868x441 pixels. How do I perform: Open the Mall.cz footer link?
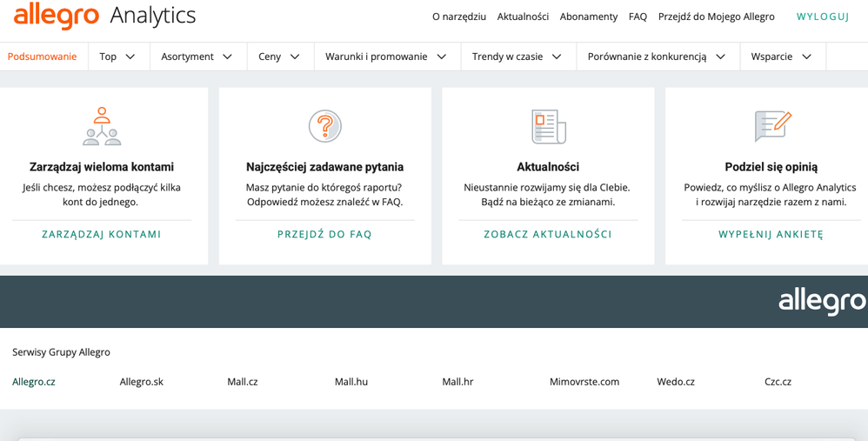243,382
